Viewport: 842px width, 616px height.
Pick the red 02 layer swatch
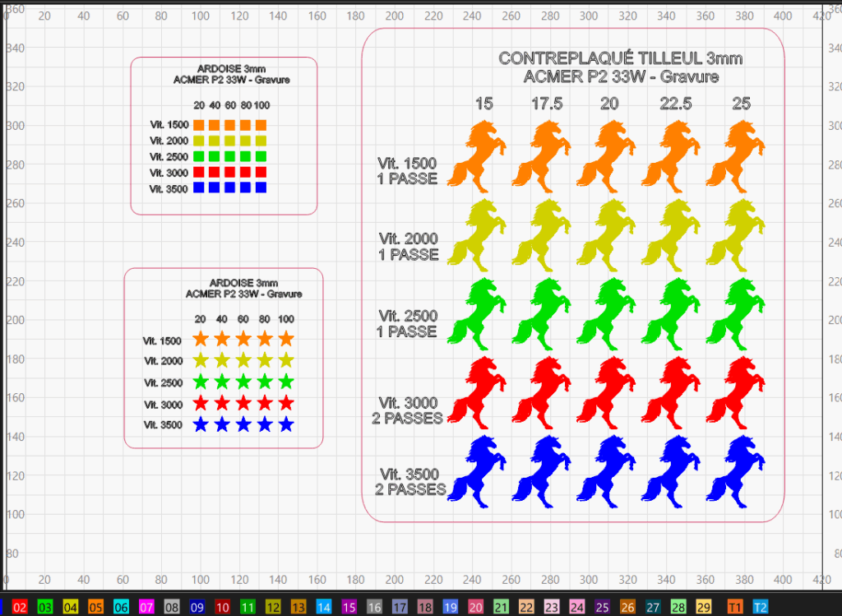click(x=20, y=608)
